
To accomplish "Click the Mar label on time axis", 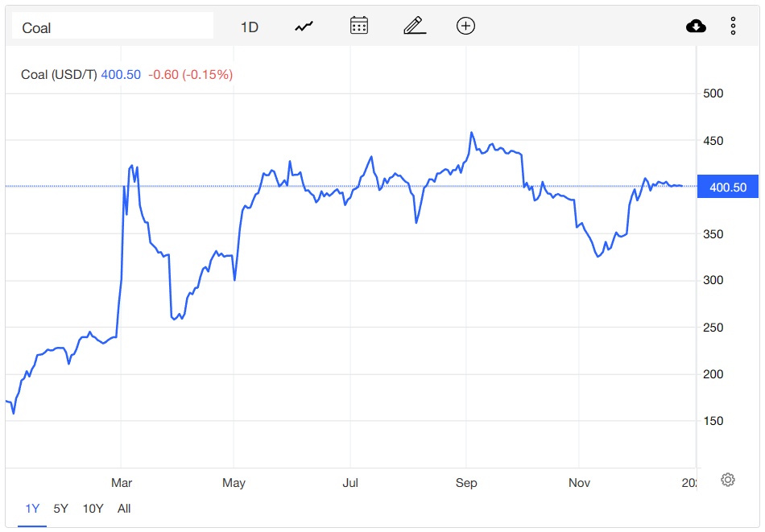I will [x=122, y=483].
